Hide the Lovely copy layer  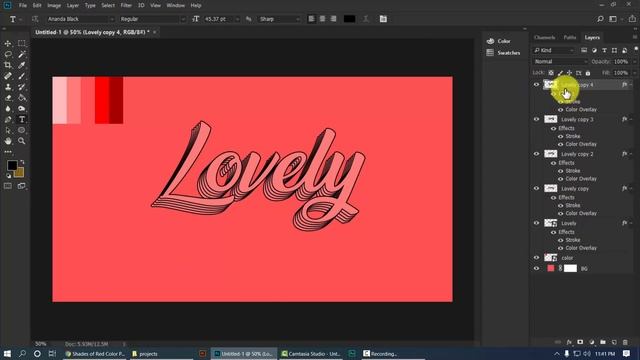(x=536, y=188)
